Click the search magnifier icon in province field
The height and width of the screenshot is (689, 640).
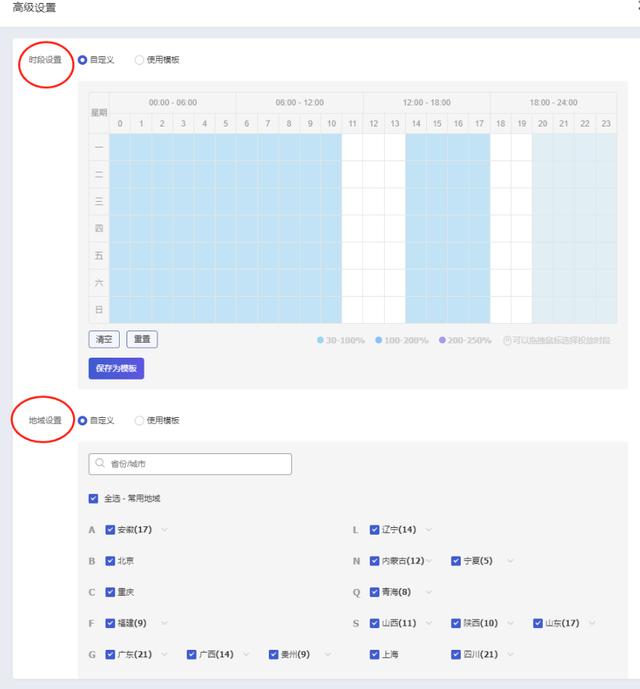tap(100, 463)
